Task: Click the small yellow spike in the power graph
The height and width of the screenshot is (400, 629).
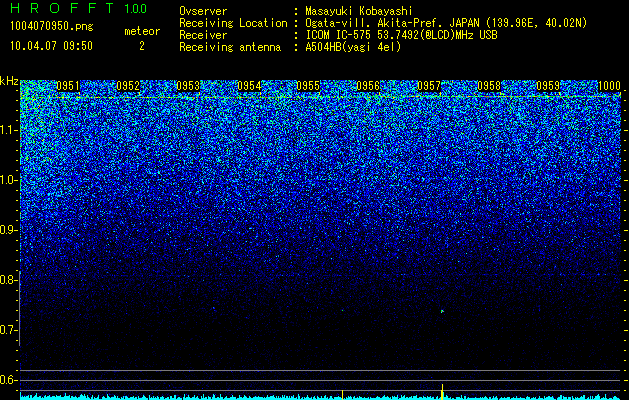Action: click(x=342, y=394)
